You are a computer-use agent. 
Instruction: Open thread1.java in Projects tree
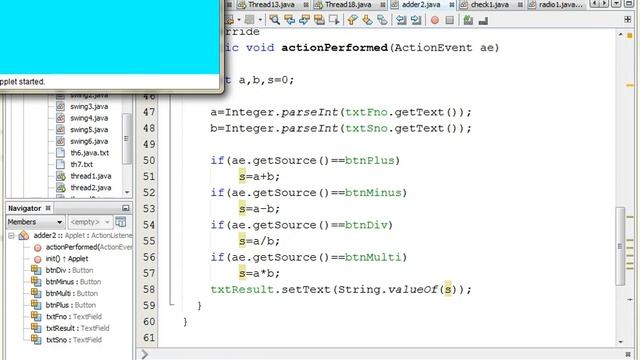pos(91,176)
